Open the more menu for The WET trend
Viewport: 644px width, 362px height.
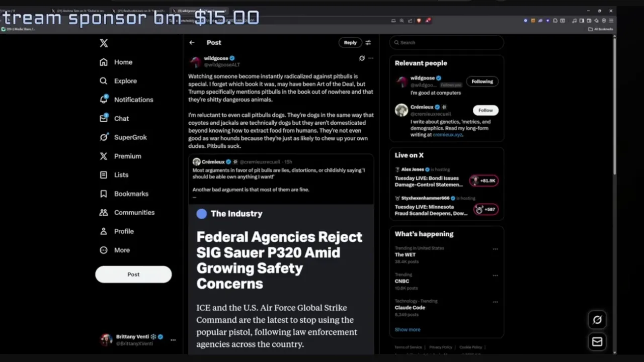(x=495, y=249)
